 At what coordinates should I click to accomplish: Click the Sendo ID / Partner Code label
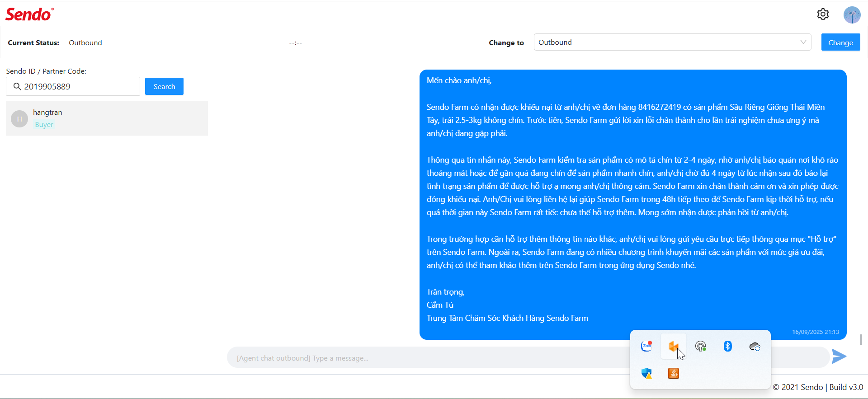coord(46,71)
